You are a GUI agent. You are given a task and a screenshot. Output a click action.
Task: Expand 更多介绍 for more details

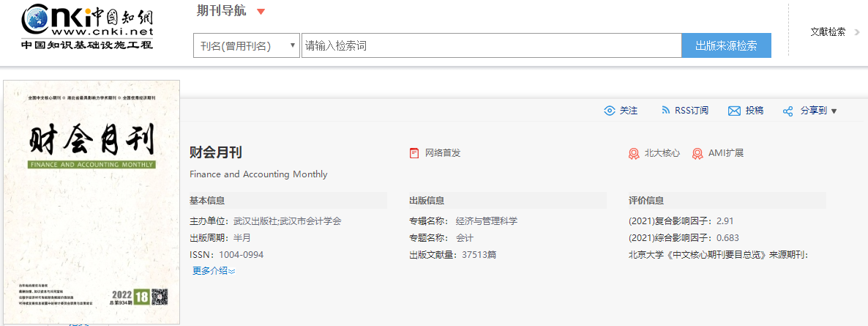pos(214,270)
